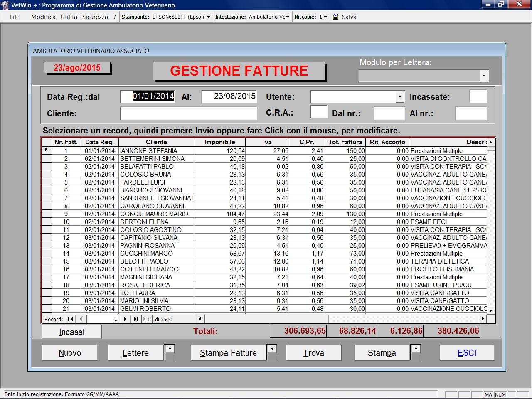Open the Stampante printer dropdown
This screenshot has width=532, height=399.
tap(208, 17)
